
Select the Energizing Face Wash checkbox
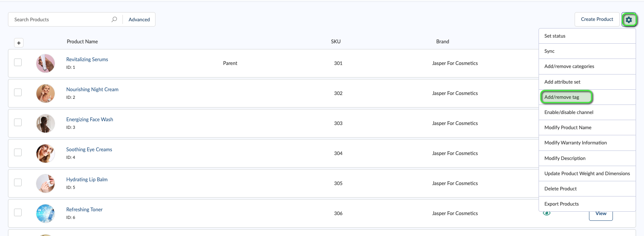pos(18,122)
